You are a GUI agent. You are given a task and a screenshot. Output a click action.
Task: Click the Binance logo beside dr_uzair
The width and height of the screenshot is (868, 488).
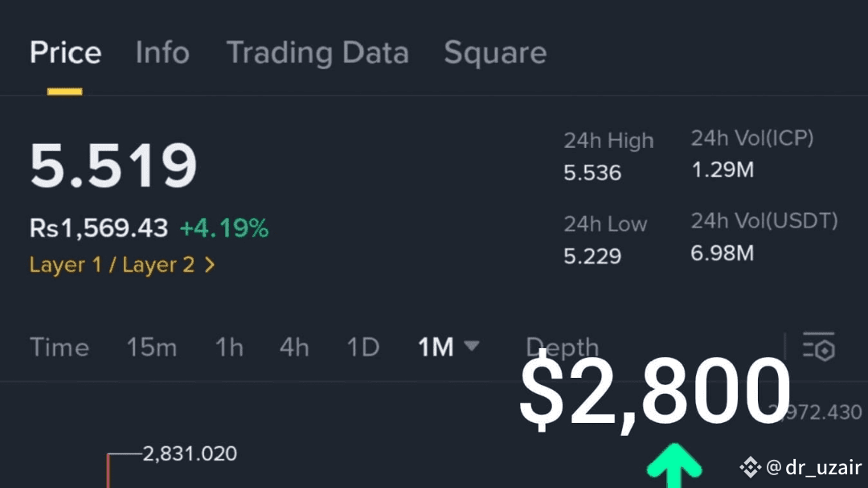coord(750,467)
